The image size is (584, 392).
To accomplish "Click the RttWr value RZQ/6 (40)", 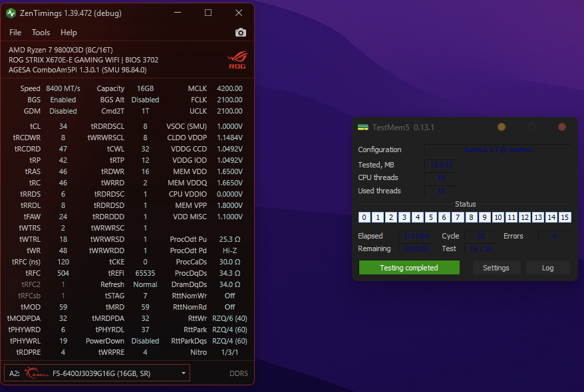I will click(x=229, y=318).
